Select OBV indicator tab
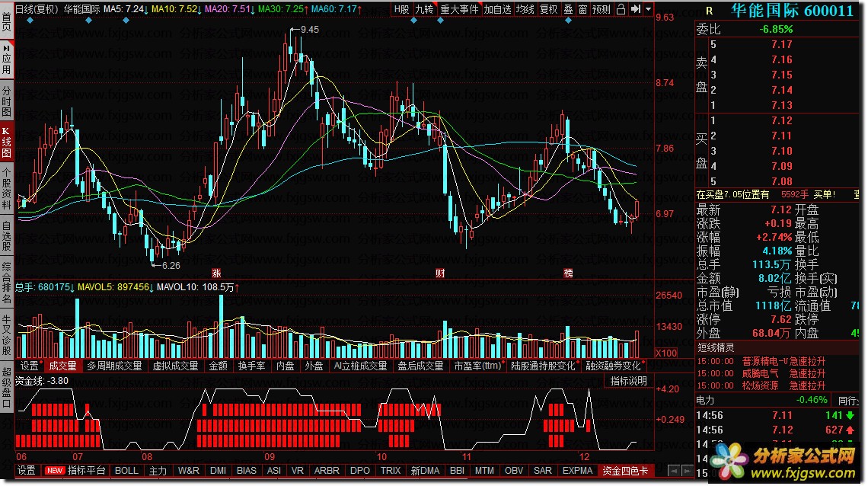868x486 pixels. click(x=514, y=471)
